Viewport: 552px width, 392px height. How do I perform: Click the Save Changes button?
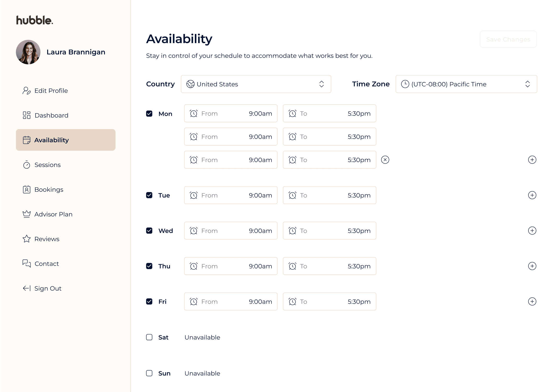coord(508,39)
